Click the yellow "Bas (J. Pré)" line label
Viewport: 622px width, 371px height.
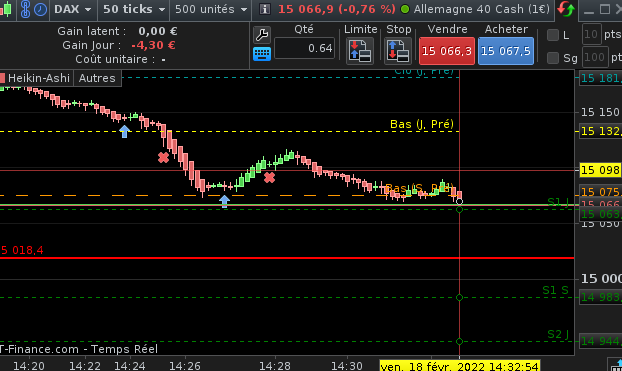pos(422,124)
